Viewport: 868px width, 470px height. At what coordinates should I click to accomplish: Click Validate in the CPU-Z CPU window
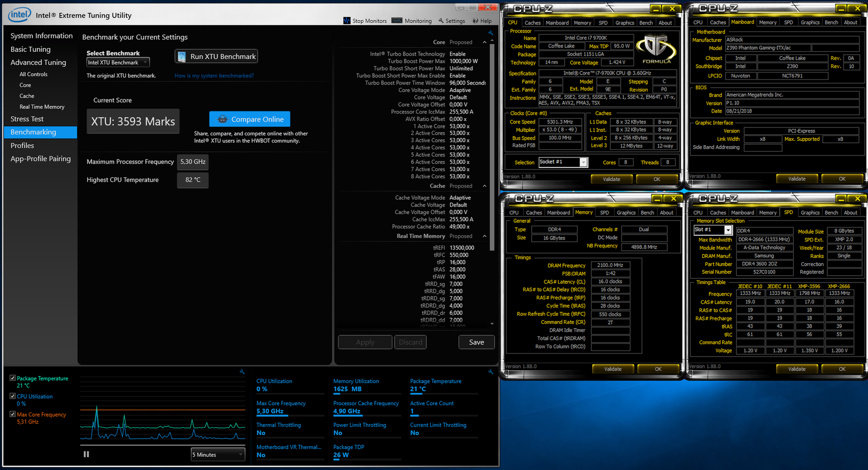click(x=611, y=179)
